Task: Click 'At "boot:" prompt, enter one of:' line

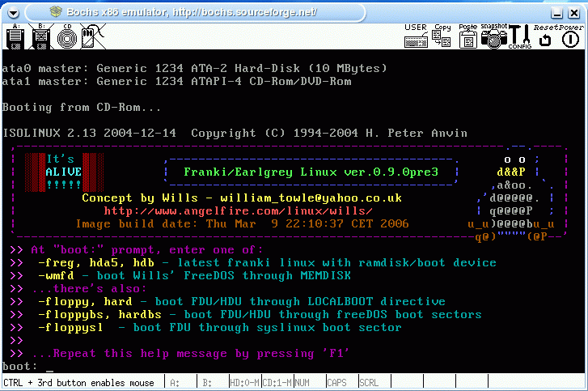Action: pyautogui.click(x=147, y=250)
